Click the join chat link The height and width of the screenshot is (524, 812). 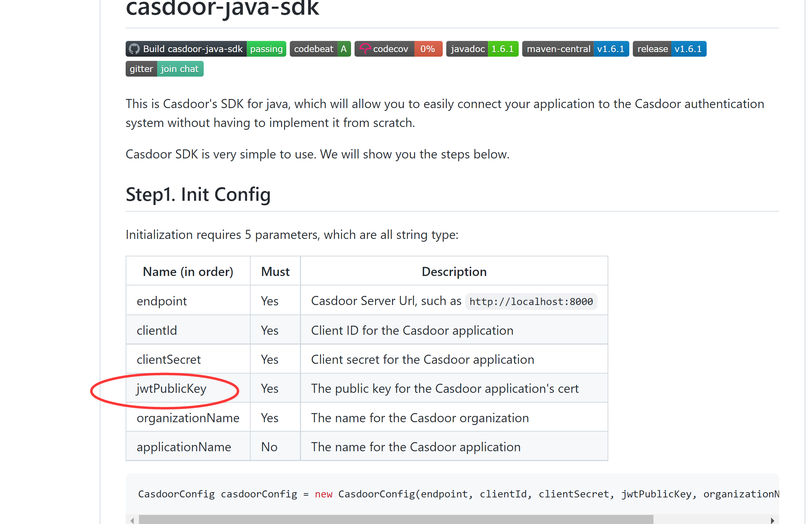tap(180, 69)
